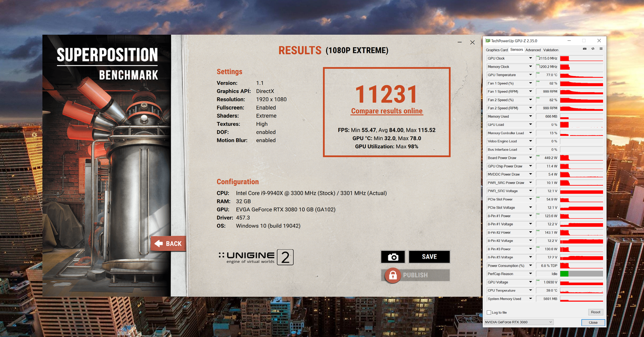Viewport: 644px width, 337px height.
Task: Save the benchmark results
Action: pyautogui.click(x=429, y=257)
